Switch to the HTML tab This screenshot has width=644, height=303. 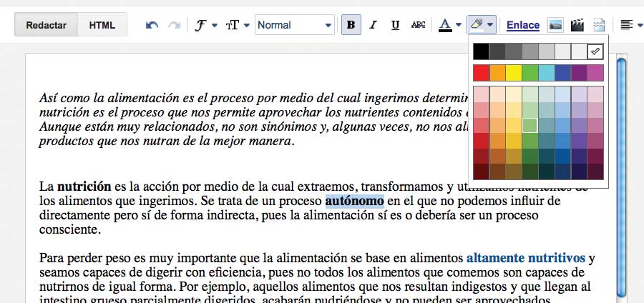[x=102, y=25]
